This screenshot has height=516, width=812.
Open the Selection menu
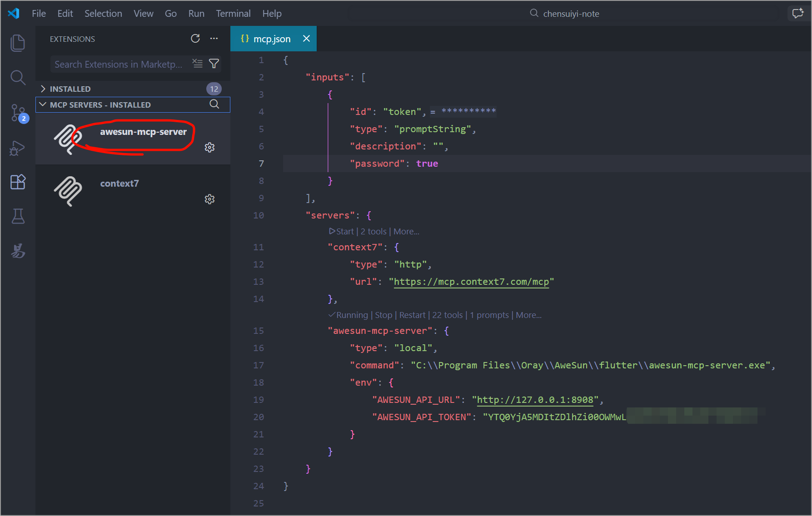tap(103, 14)
